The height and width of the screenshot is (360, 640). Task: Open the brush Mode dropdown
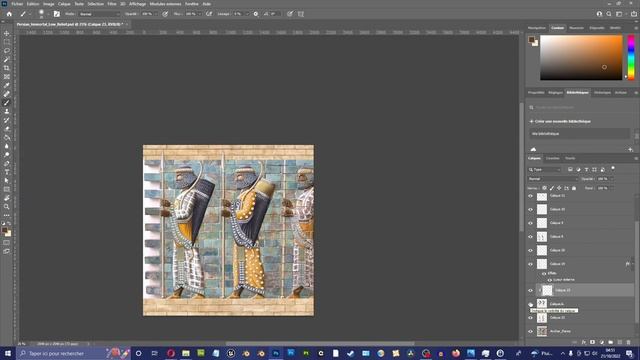tap(99, 14)
